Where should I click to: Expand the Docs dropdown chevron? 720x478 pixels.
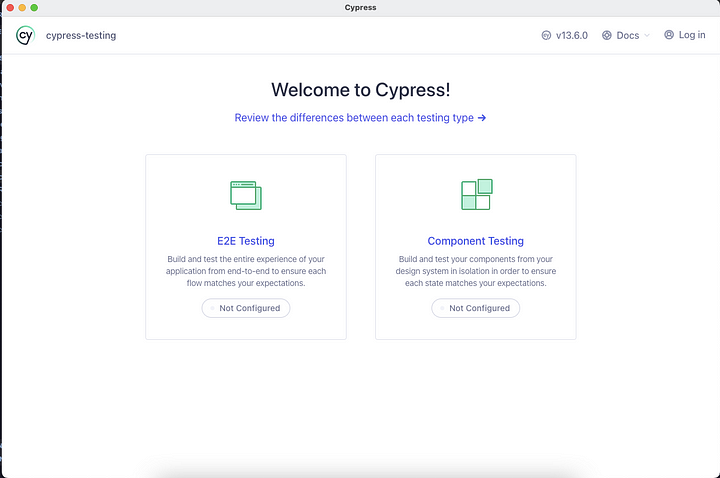tap(647, 35)
